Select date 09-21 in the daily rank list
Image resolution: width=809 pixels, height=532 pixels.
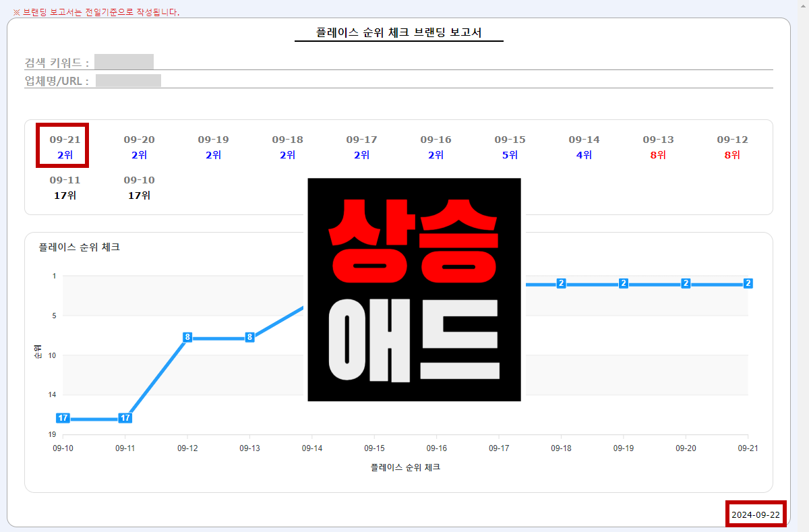tap(65, 140)
